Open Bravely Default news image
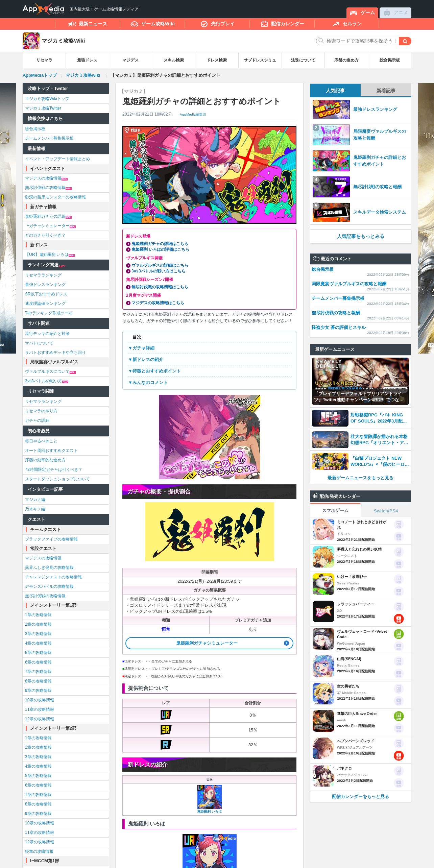 coord(360,381)
